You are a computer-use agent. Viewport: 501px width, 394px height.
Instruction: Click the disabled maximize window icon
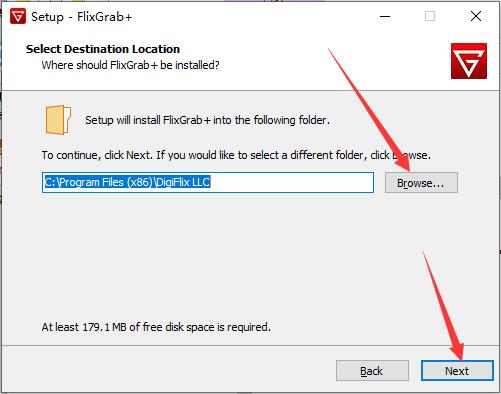pyautogui.click(x=430, y=16)
